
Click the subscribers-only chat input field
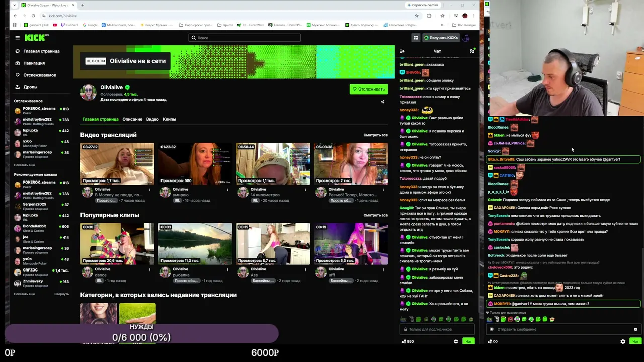(x=437, y=329)
